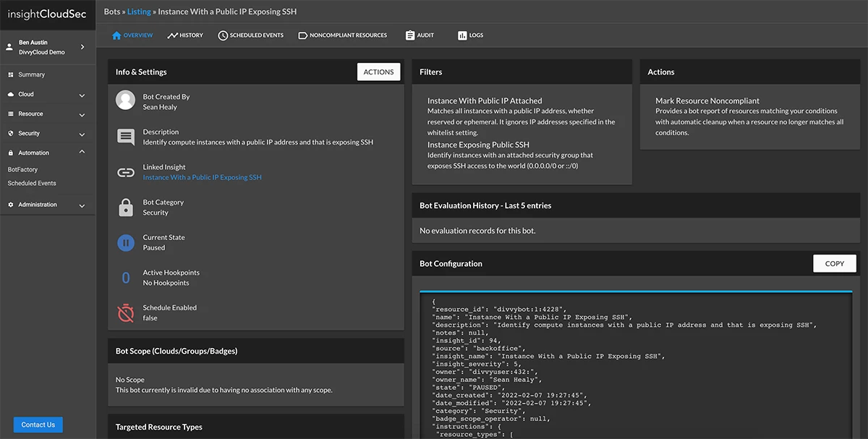Viewport: 868px width, 439px height.
Task: Copy the Bot Configuration JSON
Action: [835, 263]
